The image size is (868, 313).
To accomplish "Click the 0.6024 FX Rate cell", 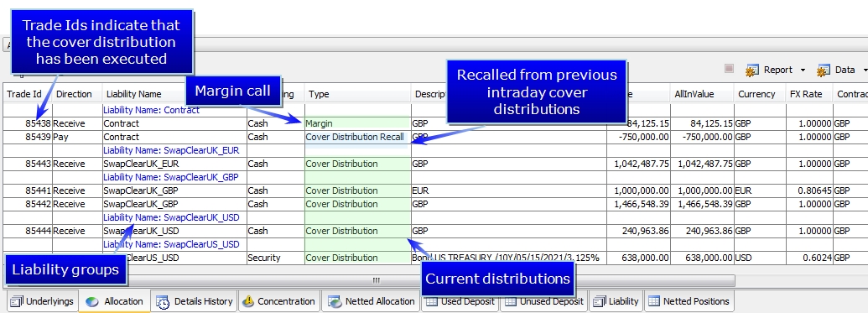I will pyautogui.click(x=810, y=258).
